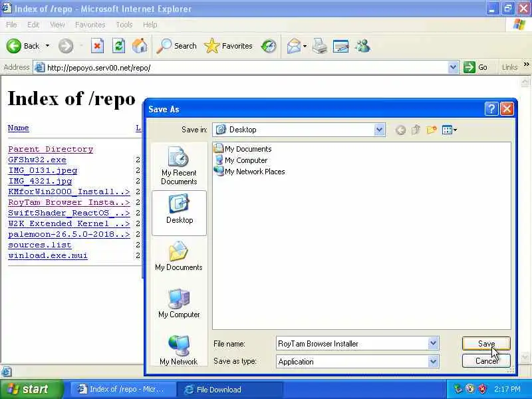Screen dimensions: 532x399
Task: Click the Save As dialog back arrow icon
Action: [x=400, y=130]
